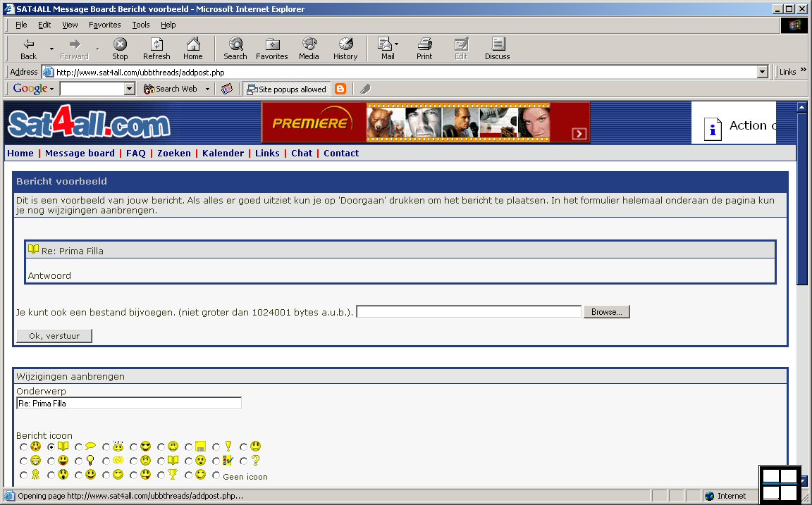Click the Browse... button for attachment
The height and width of the screenshot is (505, 812).
(606, 311)
